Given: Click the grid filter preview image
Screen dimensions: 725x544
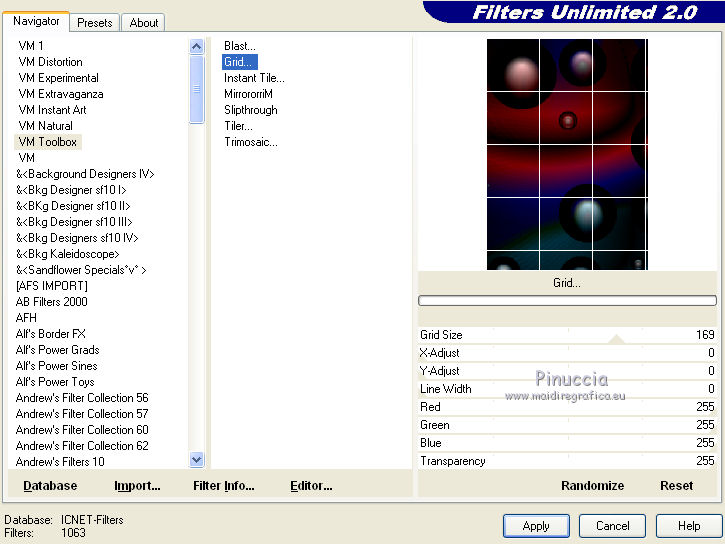Looking at the screenshot, I should click(x=566, y=154).
